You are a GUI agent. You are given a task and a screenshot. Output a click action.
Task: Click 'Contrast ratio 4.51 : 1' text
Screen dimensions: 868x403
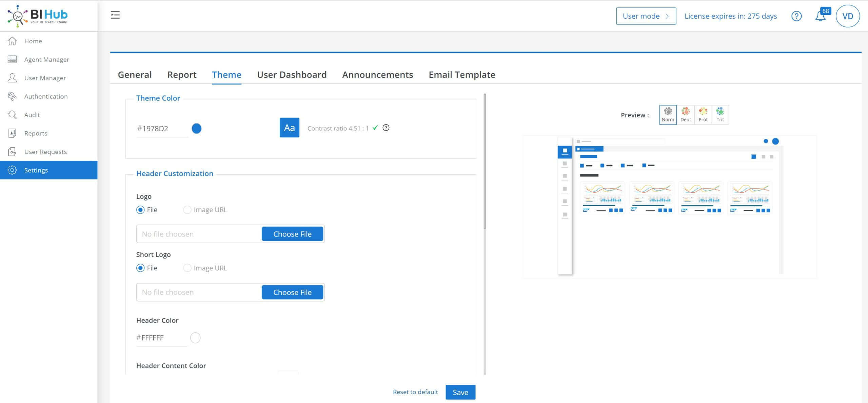(338, 128)
